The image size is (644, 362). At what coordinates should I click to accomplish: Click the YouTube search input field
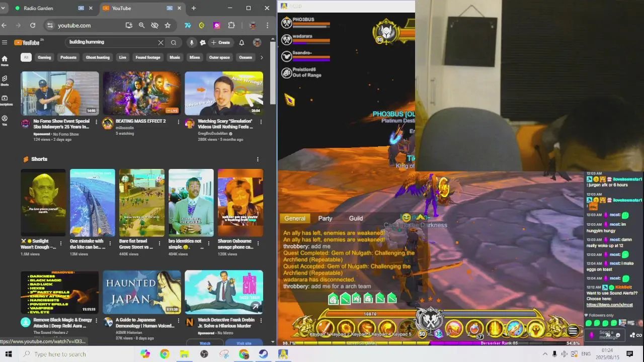[x=112, y=42]
